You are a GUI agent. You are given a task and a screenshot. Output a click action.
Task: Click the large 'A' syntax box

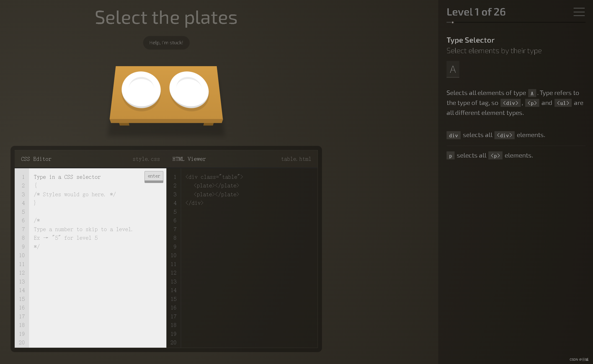coord(453,69)
